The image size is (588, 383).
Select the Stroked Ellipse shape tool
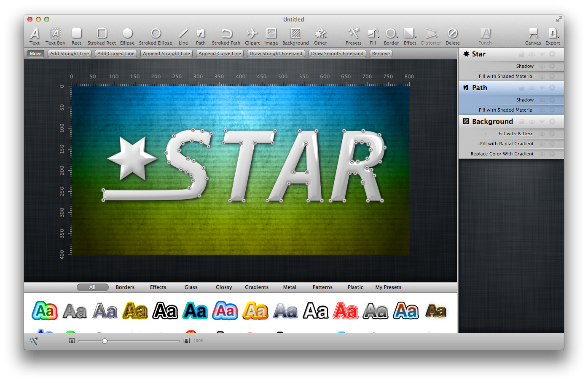pos(156,34)
